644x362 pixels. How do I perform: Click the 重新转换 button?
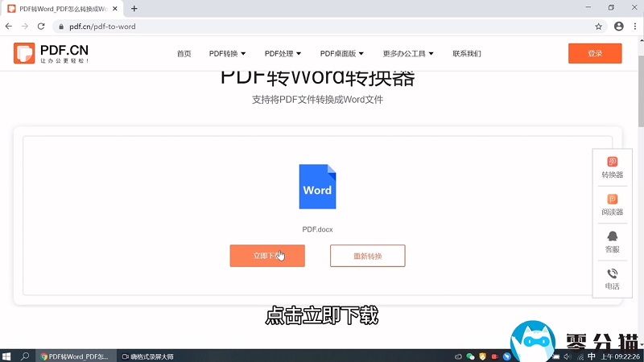pos(367,256)
